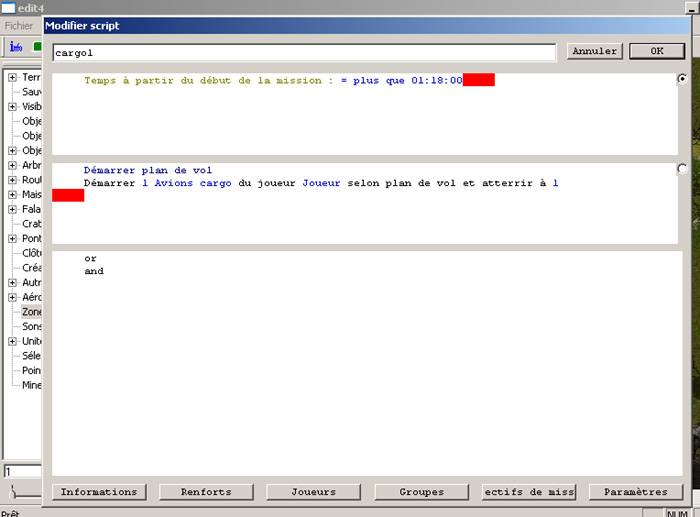Select the condition section radio button
The height and width of the screenshot is (517, 700).
point(682,79)
